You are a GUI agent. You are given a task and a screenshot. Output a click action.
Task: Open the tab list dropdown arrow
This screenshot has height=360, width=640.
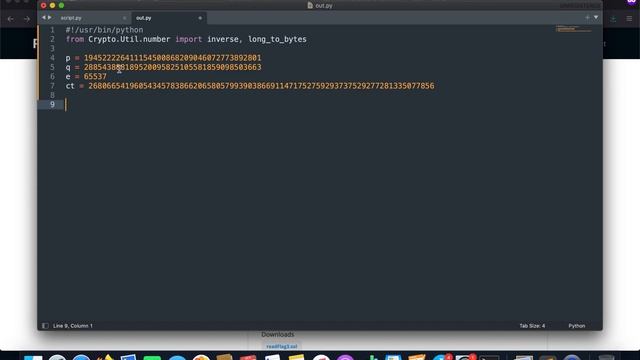pyautogui.click(x=596, y=18)
